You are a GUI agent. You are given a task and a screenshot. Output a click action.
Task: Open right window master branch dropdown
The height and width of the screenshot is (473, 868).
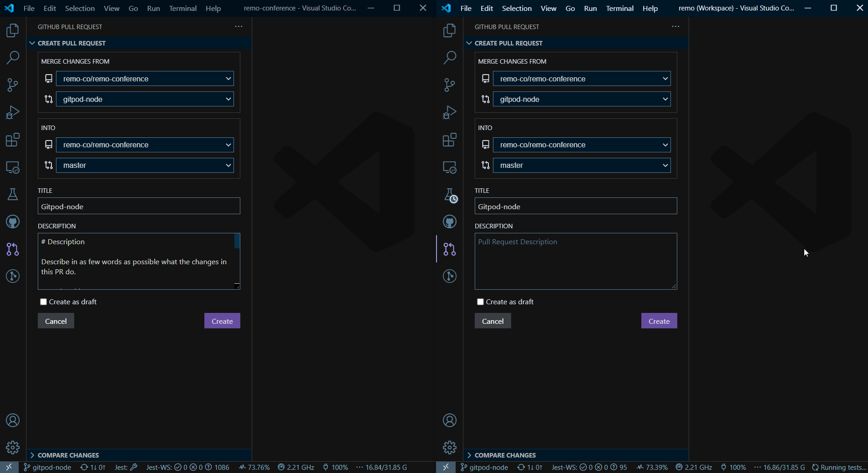point(582,165)
